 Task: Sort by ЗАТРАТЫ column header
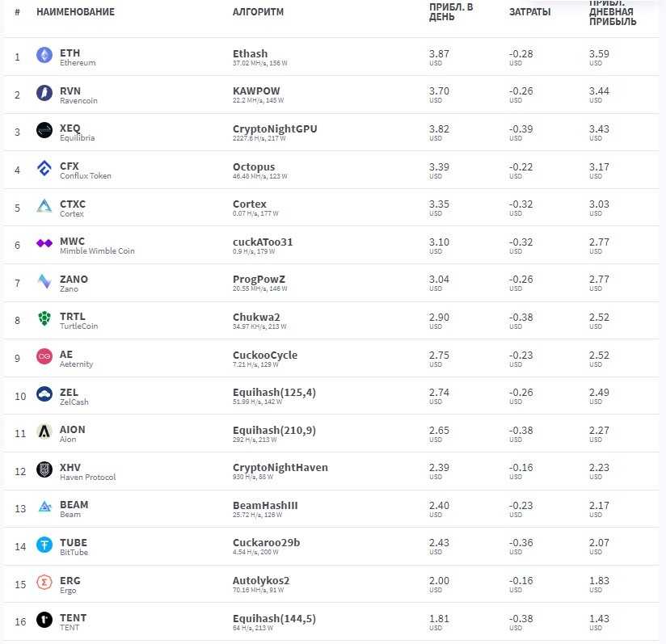[529, 12]
